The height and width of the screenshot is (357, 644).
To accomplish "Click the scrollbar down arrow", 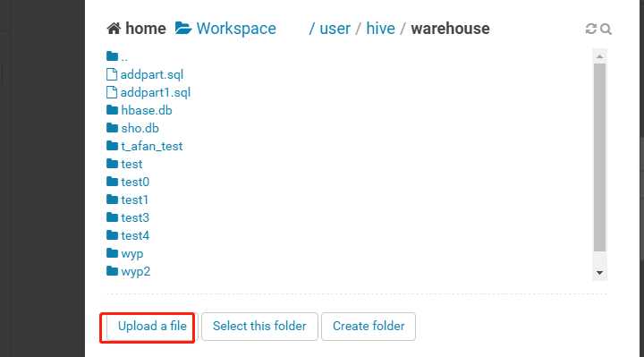I will [x=599, y=273].
